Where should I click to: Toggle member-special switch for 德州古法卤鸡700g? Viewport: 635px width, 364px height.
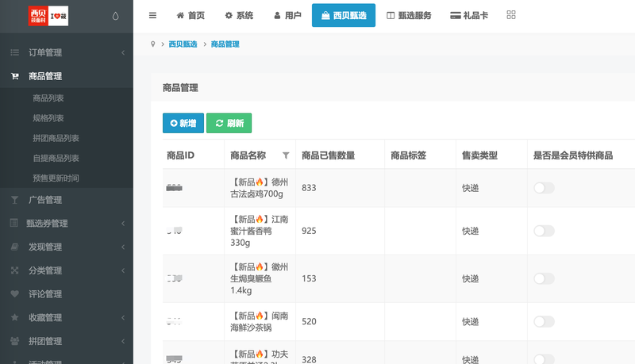544,188
